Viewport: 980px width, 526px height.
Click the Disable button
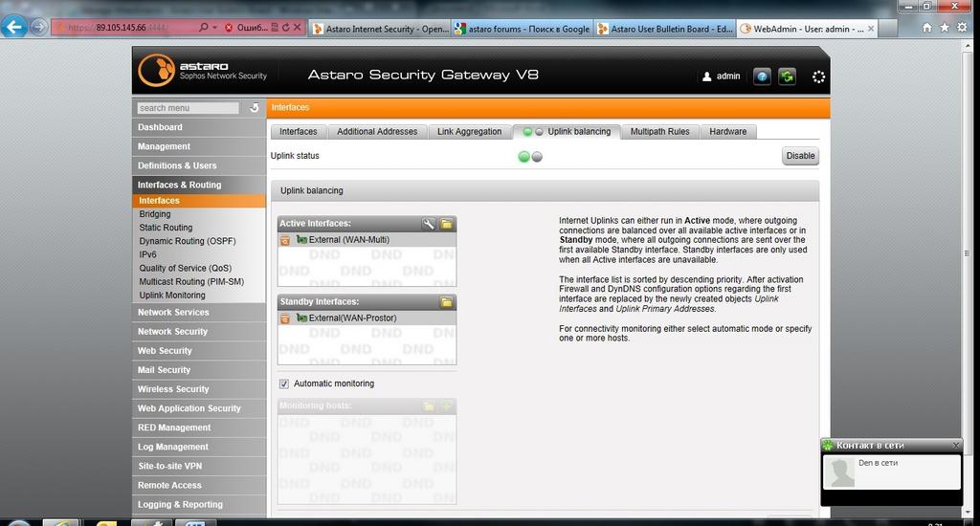pos(800,156)
